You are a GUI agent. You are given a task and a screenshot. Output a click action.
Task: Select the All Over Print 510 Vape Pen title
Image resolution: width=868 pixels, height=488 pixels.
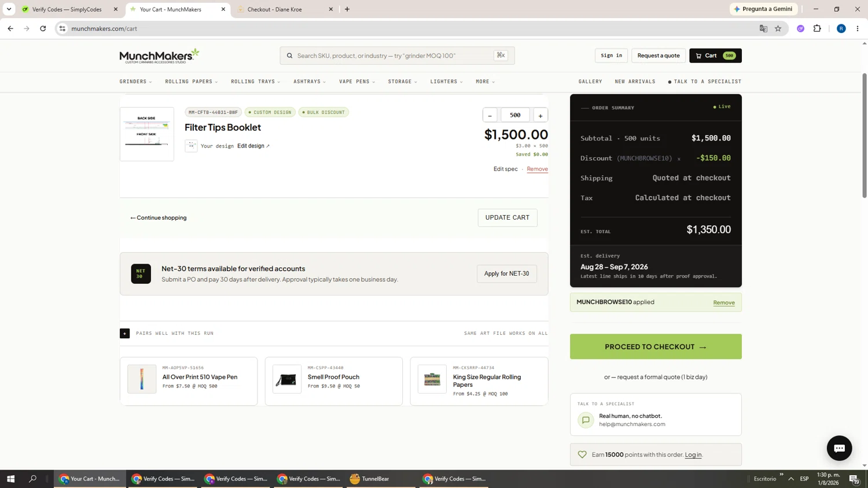click(x=200, y=377)
